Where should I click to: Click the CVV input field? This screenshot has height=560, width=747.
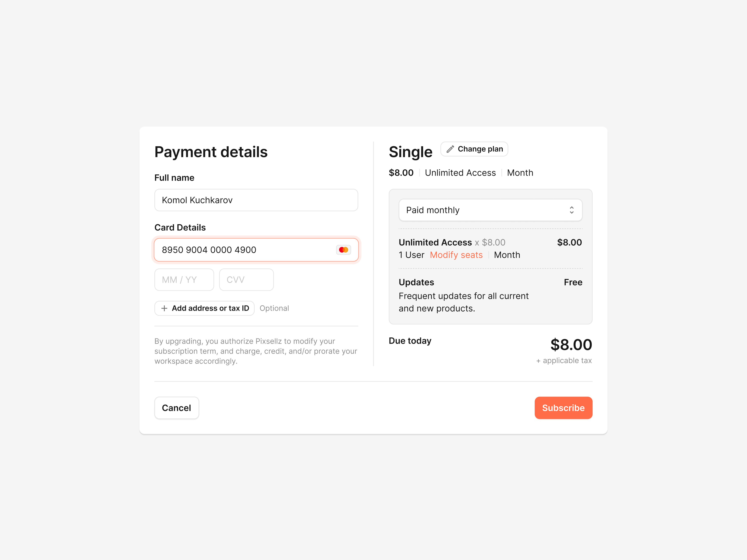click(x=246, y=280)
